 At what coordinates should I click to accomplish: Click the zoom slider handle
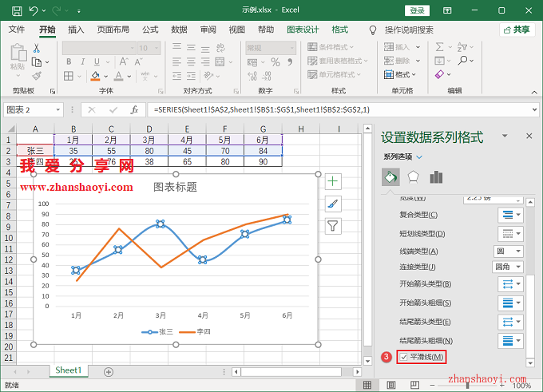click(x=467, y=385)
